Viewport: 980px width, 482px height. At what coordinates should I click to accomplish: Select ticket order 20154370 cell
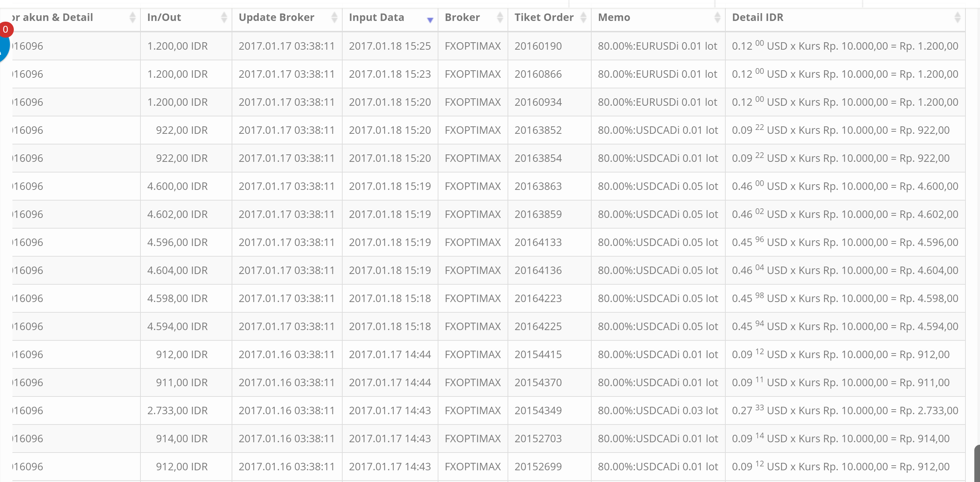pos(550,383)
